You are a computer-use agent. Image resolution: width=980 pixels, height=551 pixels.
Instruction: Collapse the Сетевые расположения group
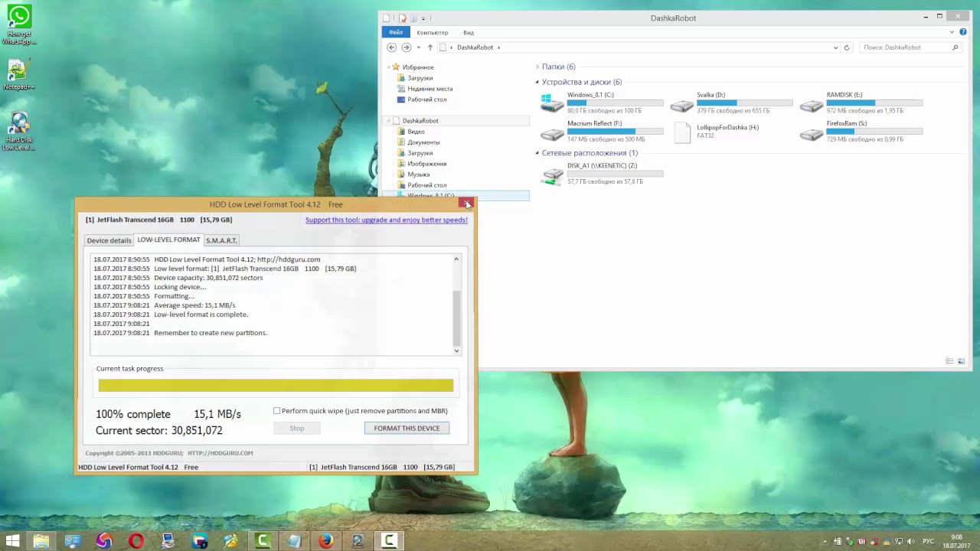click(x=537, y=153)
